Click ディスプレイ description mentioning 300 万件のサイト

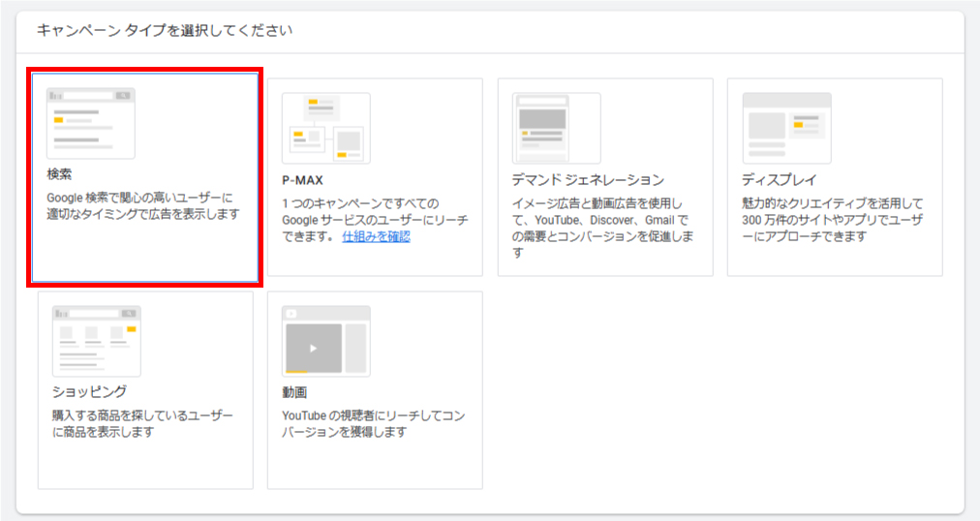point(832,220)
